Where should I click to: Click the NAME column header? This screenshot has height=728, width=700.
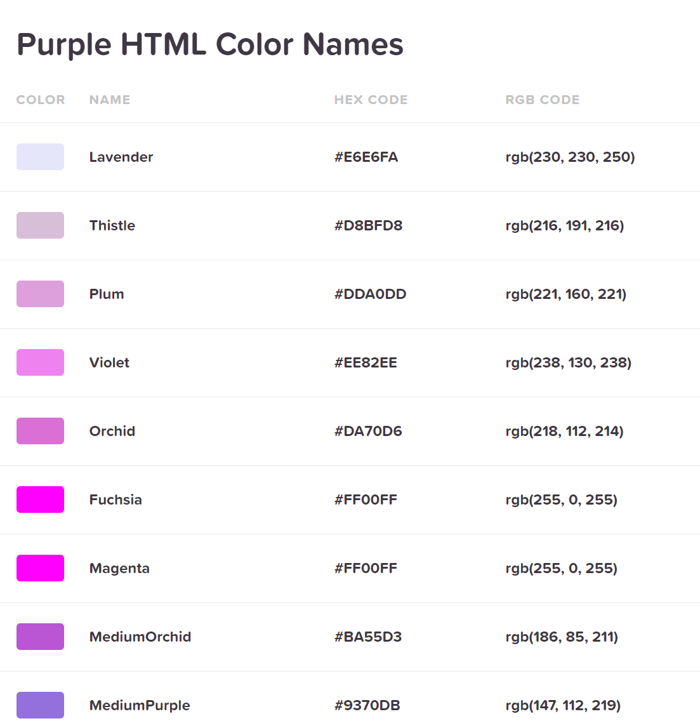point(110,100)
